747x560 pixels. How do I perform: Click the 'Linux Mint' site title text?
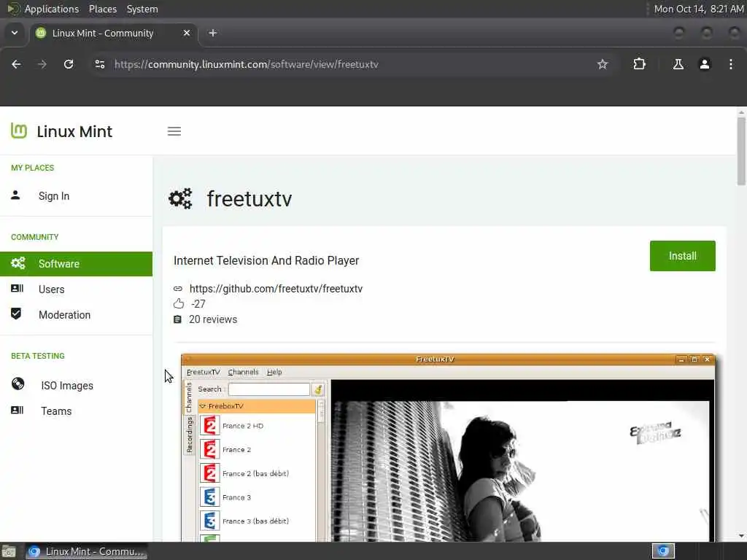pos(74,131)
